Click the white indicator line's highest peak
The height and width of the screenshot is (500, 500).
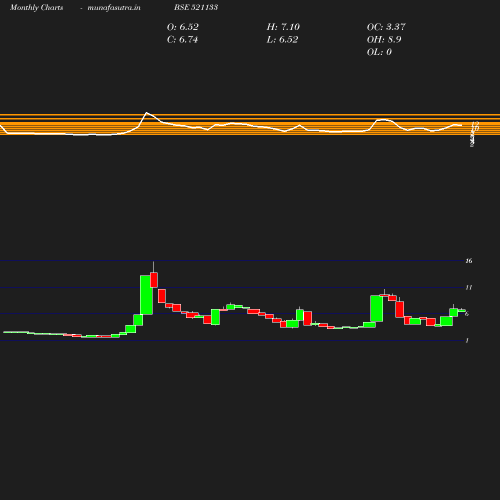pyautogui.click(x=147, y=113)
